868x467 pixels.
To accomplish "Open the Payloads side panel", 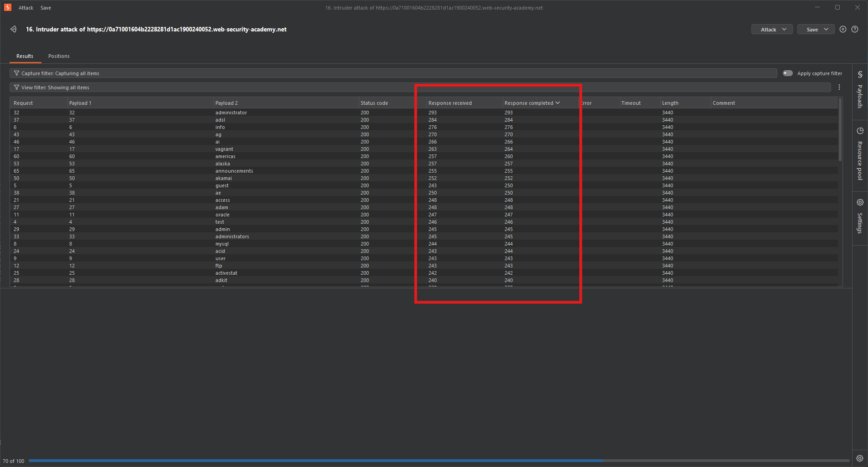I will pos(860,90).
